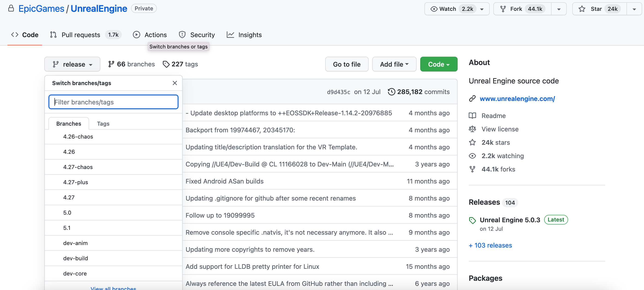Click the private repository lock icon

(11, 9)
